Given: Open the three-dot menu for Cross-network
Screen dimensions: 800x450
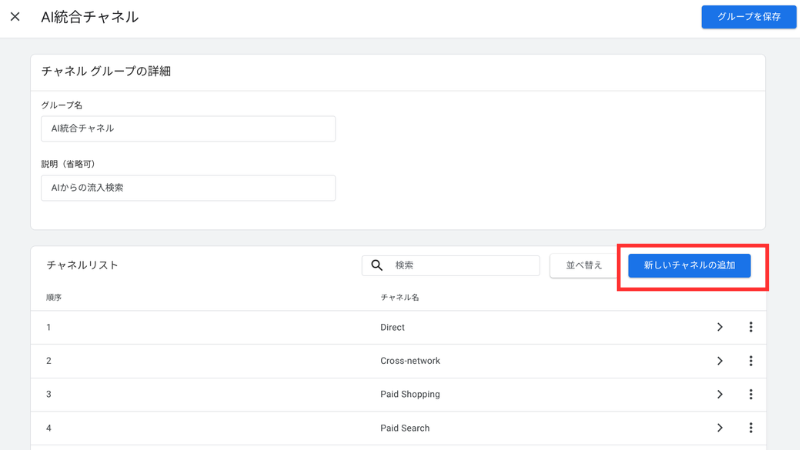Looking at the screenshot, I should coord(750,361).
